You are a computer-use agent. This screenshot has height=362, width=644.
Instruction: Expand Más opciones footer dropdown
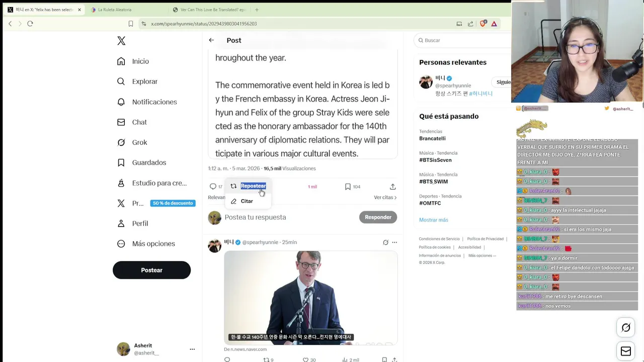point(482,255)
